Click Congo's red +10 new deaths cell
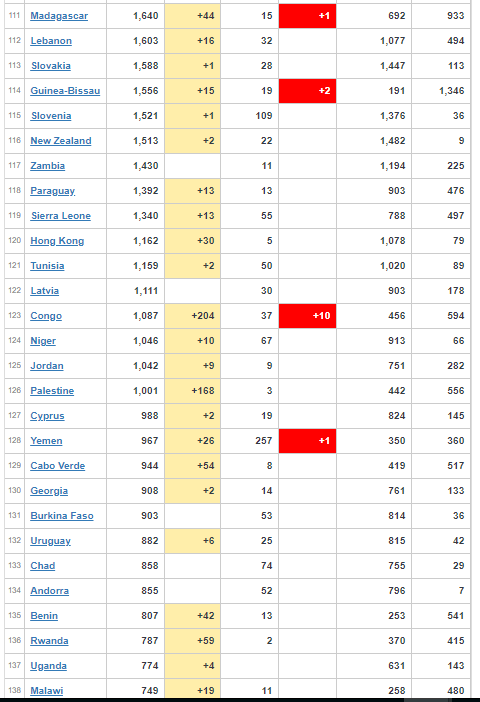 pos(307,316)
